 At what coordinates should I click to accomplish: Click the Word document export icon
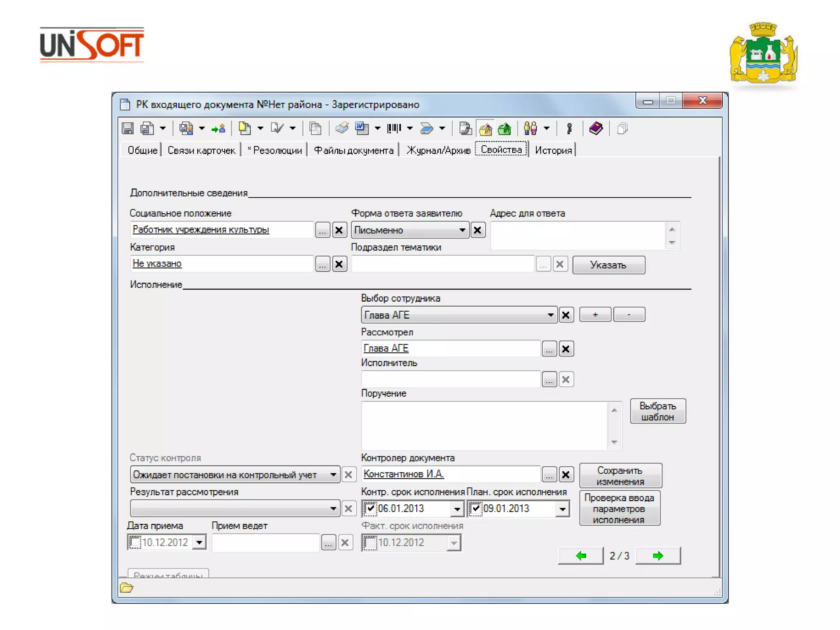pos(362,129)
